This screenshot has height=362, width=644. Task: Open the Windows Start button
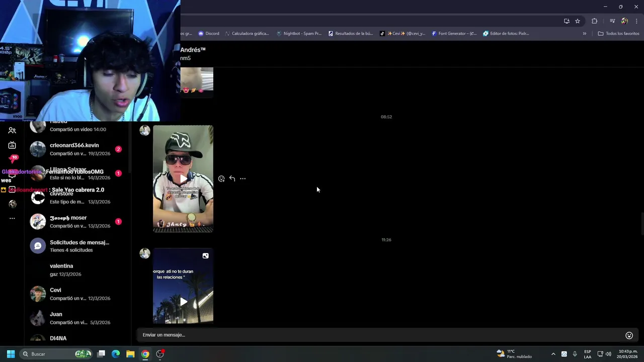click(11, 354)
